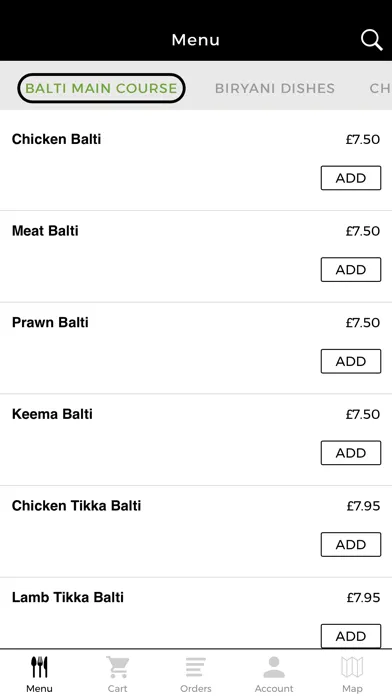Open the Chicken Balti item name

pyautogui.click(x=56, y=139)
